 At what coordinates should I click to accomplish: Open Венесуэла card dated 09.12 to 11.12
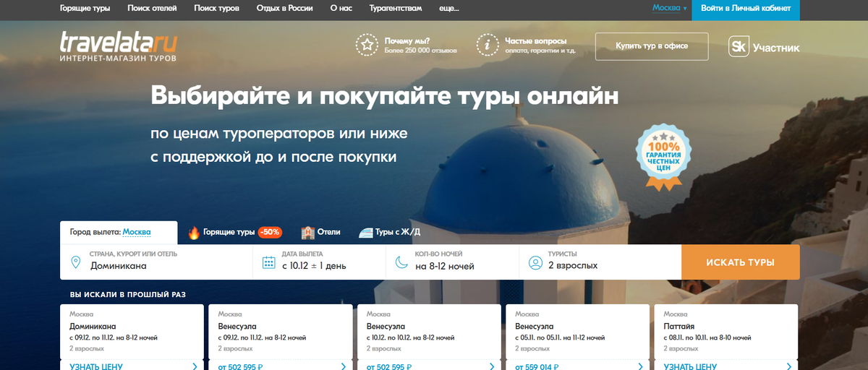pyautogui.click(x=280, y=337)
